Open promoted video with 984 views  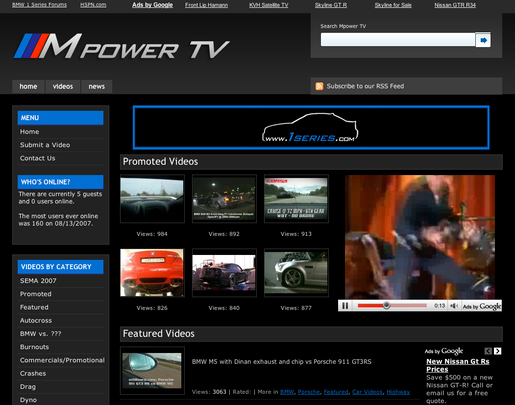pyautogui.click(x=152, y=199)
